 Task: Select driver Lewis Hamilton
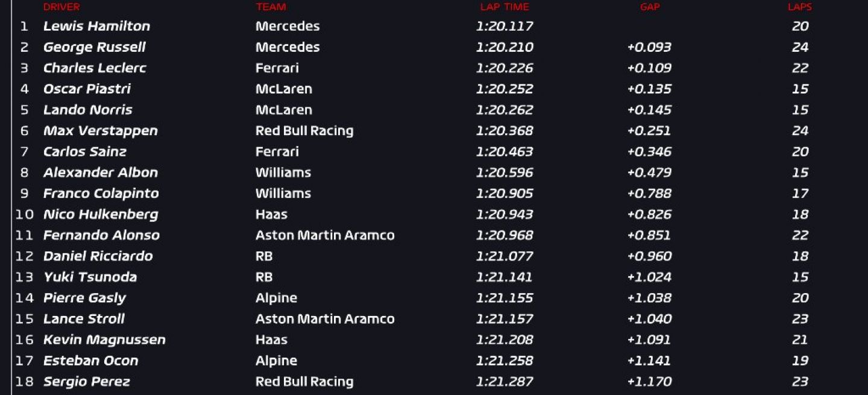[x=96, y=26]
